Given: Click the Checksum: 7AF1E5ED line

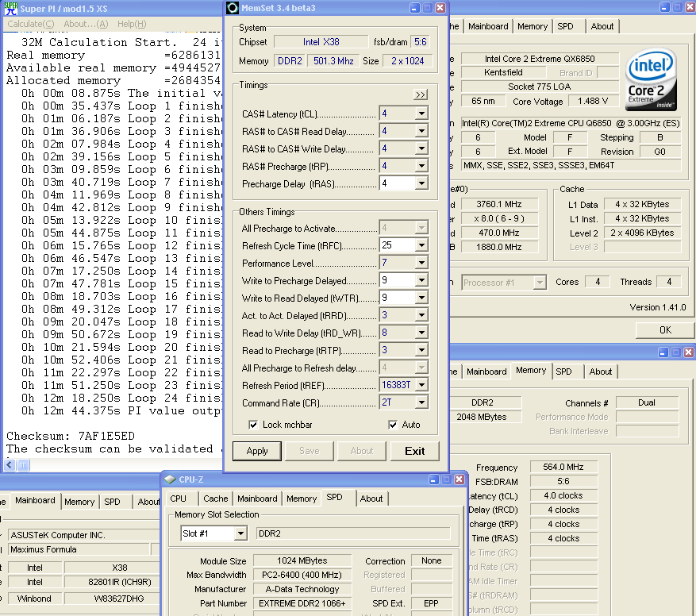Looking at the screenshot, I should (x=71, y=436).
